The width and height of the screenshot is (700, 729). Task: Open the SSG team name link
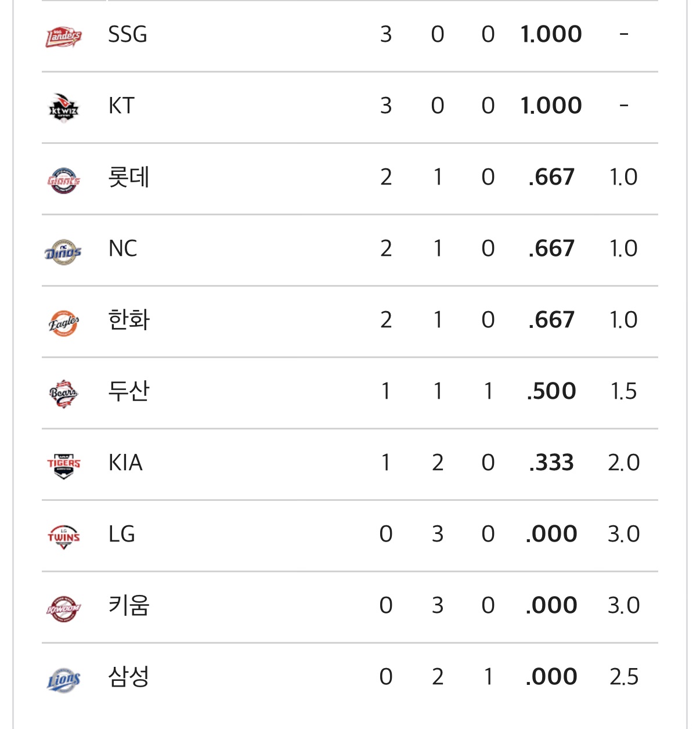point(128,35)
